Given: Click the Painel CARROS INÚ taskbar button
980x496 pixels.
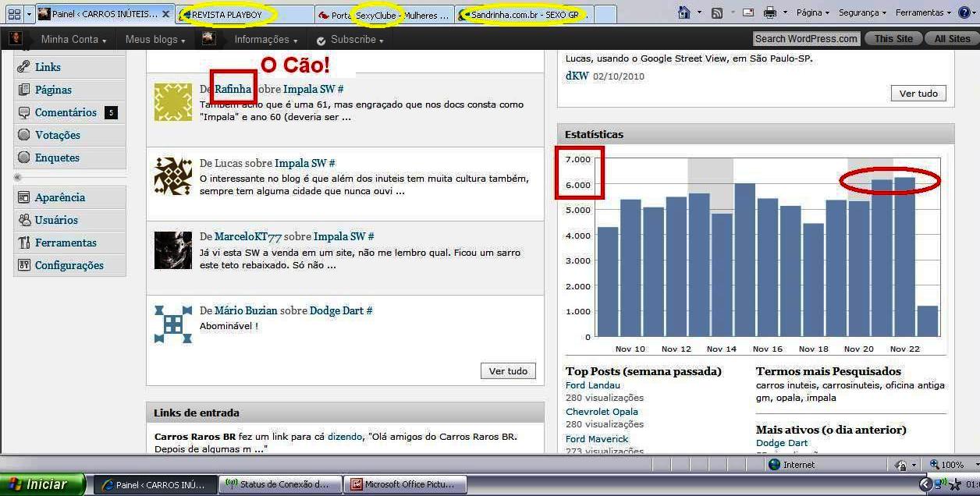Looking at the screenshot, I should pyautogui.click(x=156, y=484).
